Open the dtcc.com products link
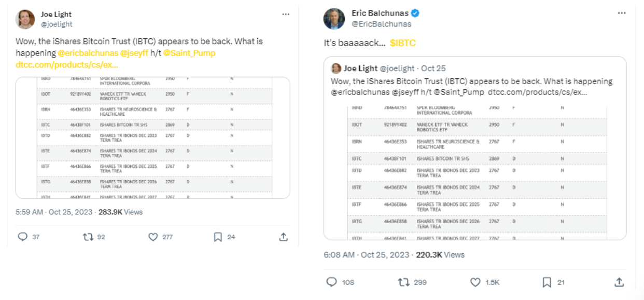The height and width of the screenshot is (300, 644). tap(67, 65)
